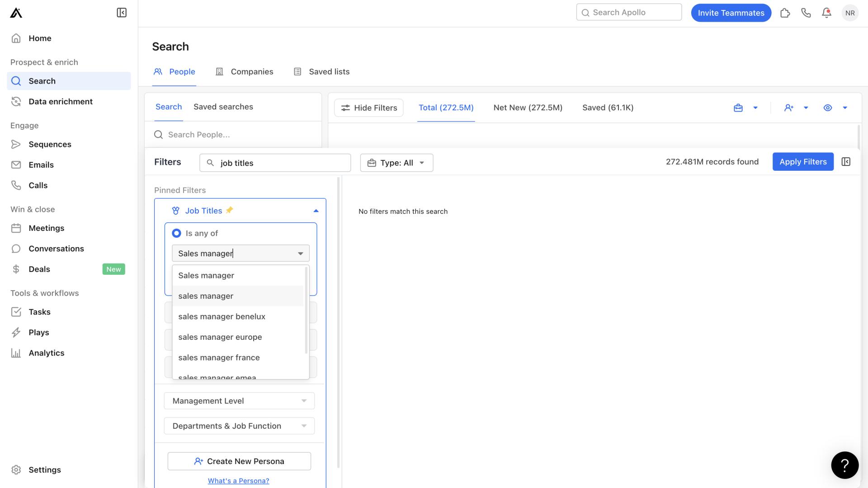Choose 'sales manager europe' suggestion
The image size is (868, 488).
(x=238, y=337)
